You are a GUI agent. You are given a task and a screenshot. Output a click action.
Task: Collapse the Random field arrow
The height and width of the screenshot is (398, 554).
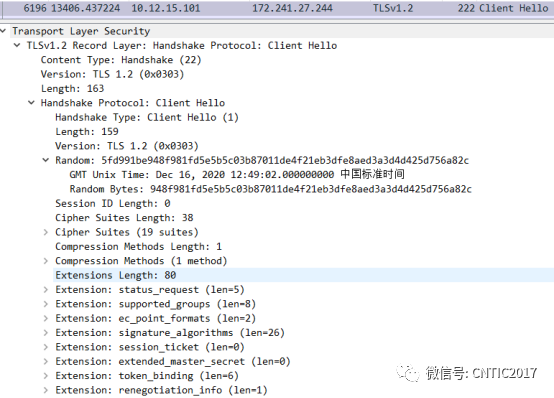tap(46, 160)
